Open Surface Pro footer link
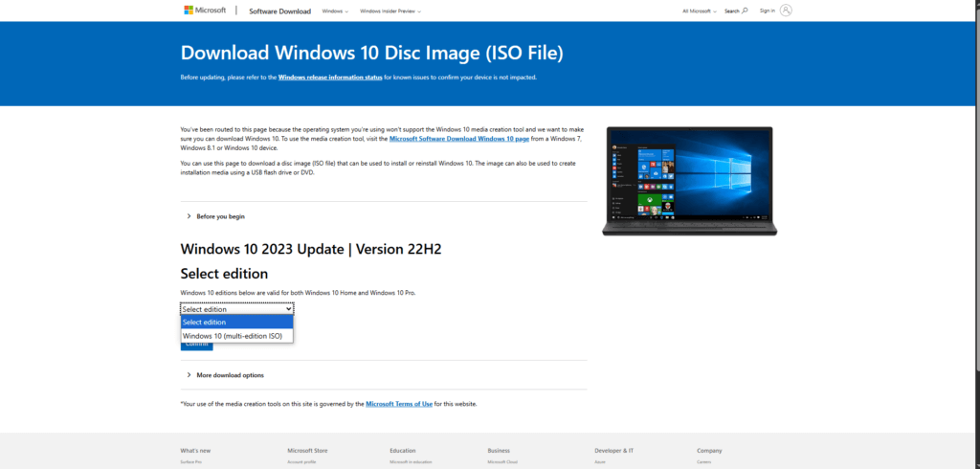 pyautogui.click(x=190, y=462)
